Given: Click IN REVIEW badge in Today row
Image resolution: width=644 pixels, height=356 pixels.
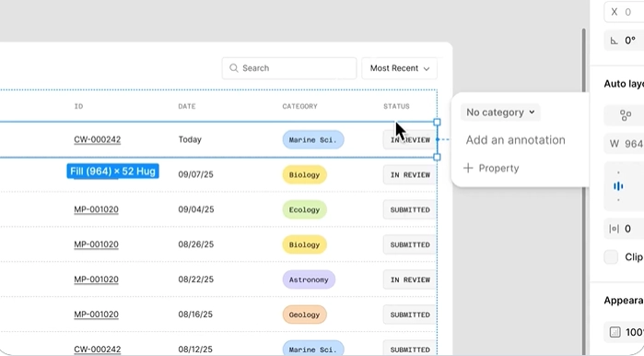Looking at the screenshot, I should tap(409, 140).
